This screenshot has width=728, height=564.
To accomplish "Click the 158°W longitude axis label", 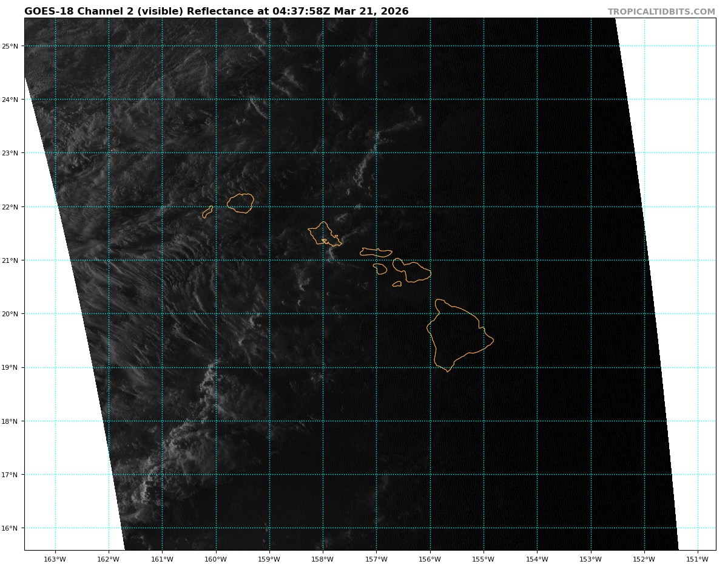I will pyautogui.click(x=323, y=559).
